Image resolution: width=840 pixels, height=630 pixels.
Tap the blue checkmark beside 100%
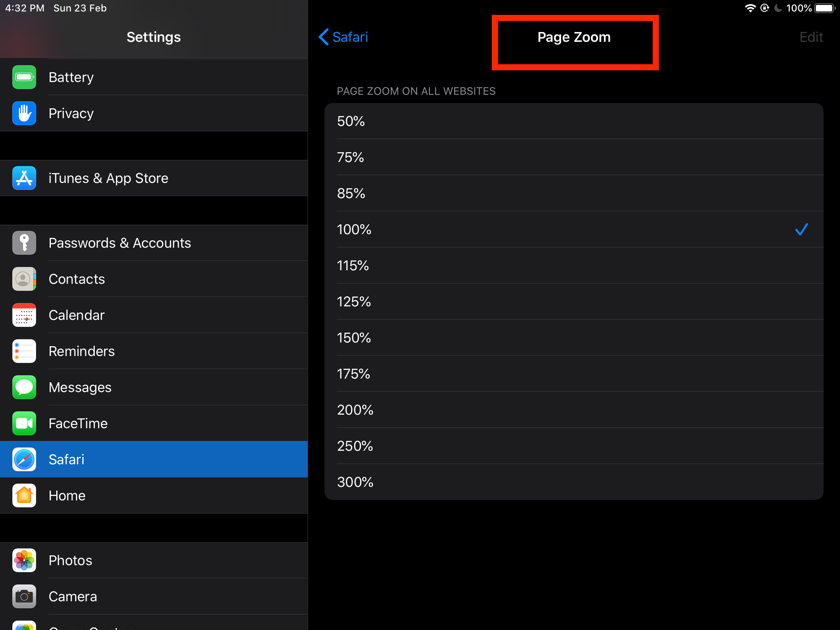(x=801, y=229)
